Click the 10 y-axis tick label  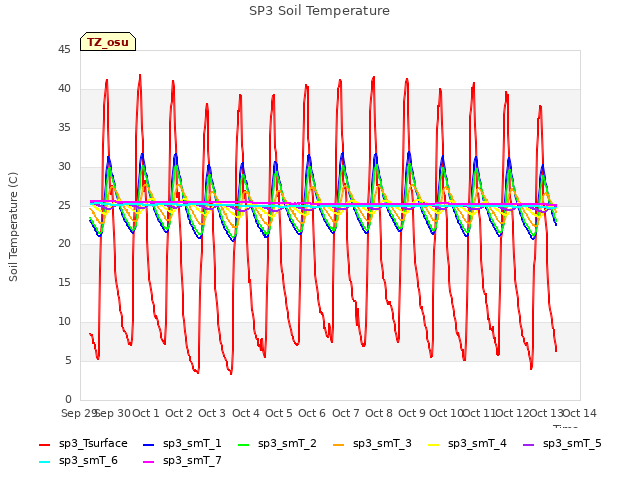pyautogui.click(x=64, y=322)
